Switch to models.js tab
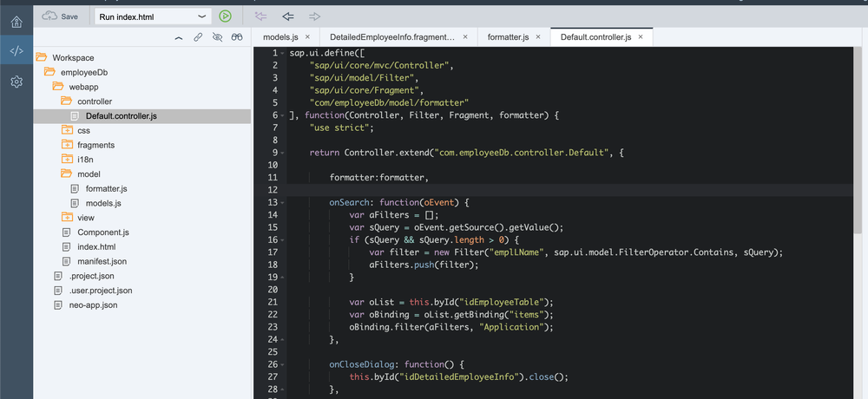 (x=280, y=37)
